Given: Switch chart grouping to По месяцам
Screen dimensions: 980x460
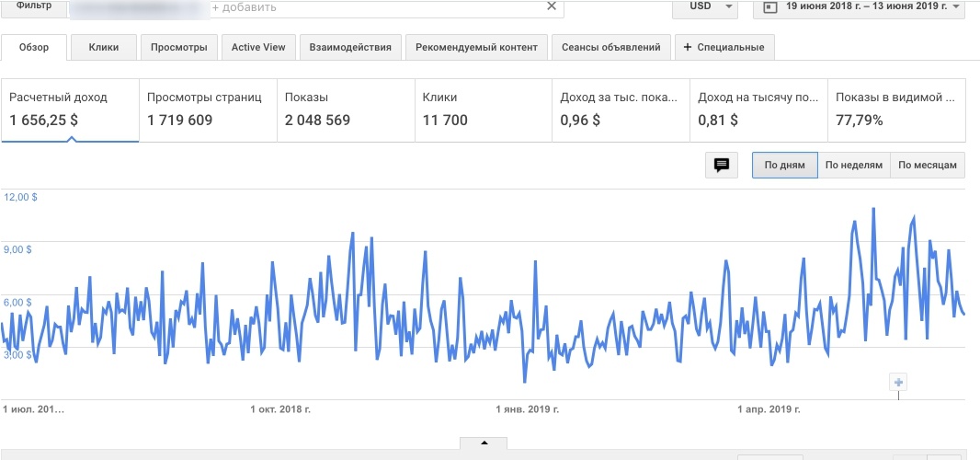Looking at the screenshot, I should click(x=928, y=166).
